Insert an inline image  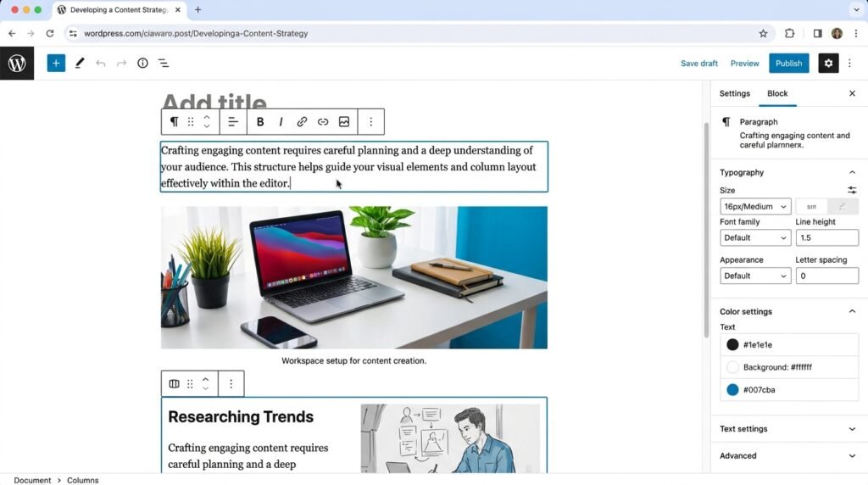click(x=344, y=122)
